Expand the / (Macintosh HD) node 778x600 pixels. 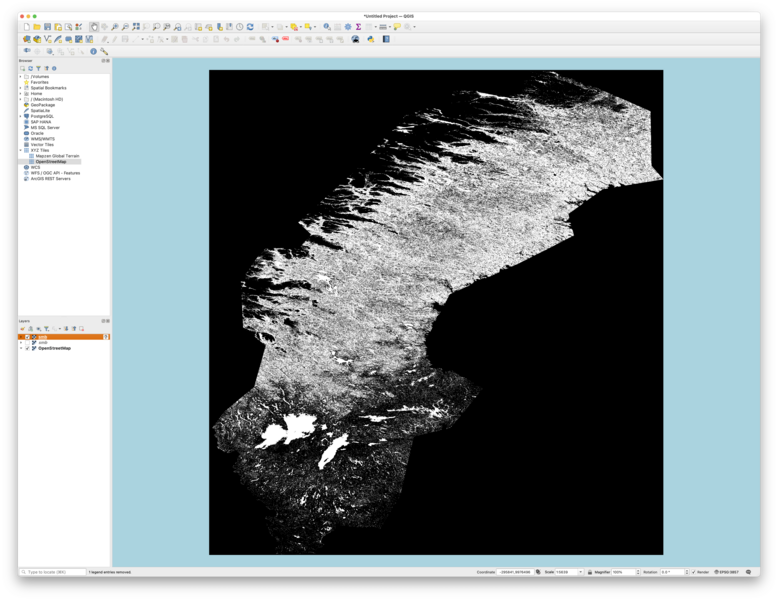(x=21, y=99)
